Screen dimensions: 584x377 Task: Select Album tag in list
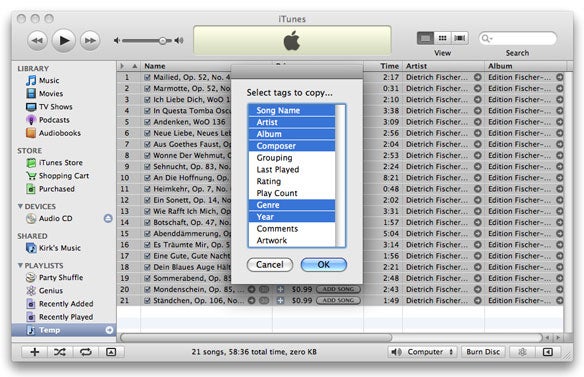pyautogui.click(x=292, y=134)
